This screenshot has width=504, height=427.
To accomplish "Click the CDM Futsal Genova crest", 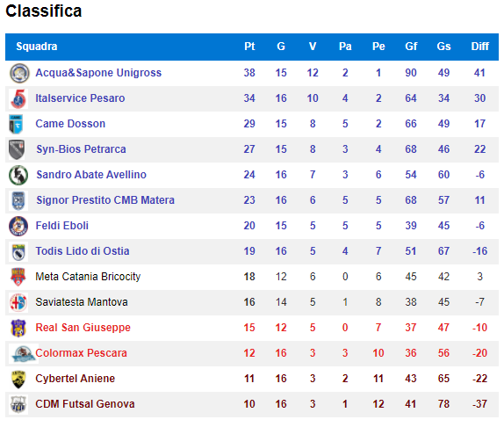I will pyautogui.click(x=18, y=404).
